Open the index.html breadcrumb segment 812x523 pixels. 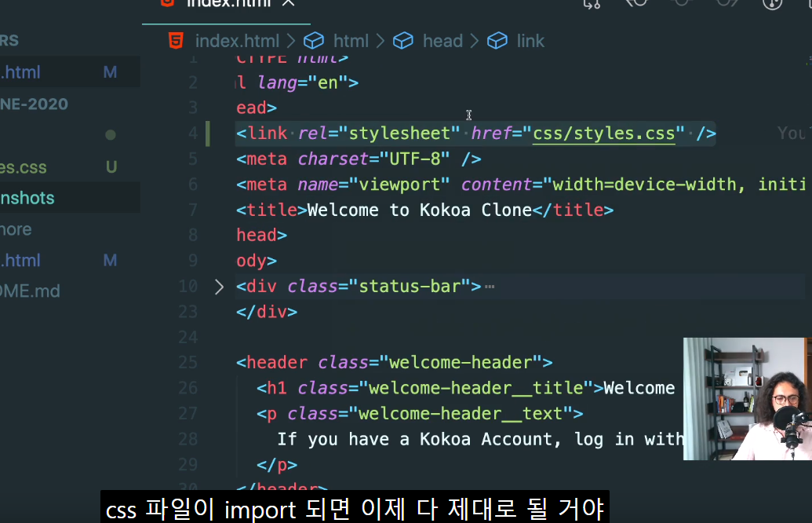[x=237, y=41]
